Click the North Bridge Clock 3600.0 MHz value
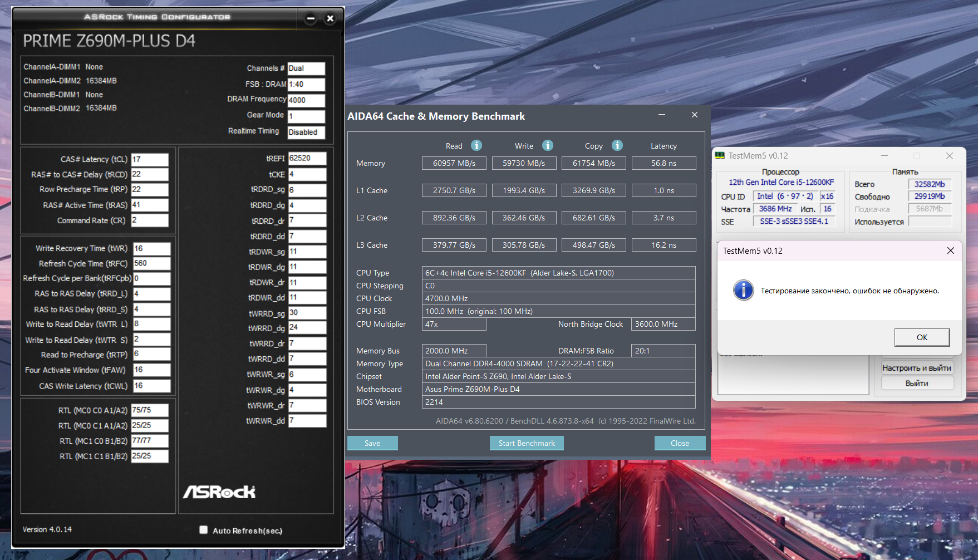This screenshot has height=560, width=978. tap(664, 324)
